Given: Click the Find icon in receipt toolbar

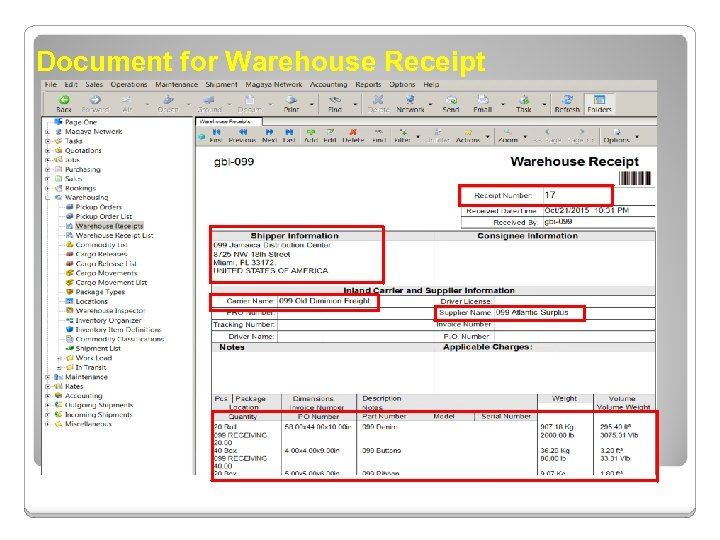Looking at the screenshot, I should tap(379, 135).
